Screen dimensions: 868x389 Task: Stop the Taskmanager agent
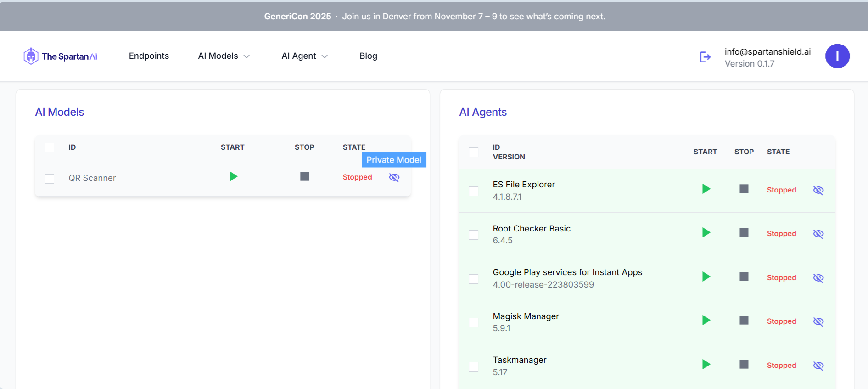pos(744,364)
